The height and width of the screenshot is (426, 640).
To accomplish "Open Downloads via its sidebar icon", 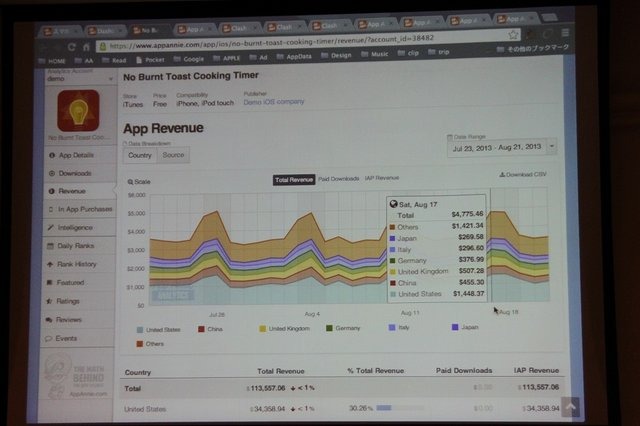I will 52,173.
